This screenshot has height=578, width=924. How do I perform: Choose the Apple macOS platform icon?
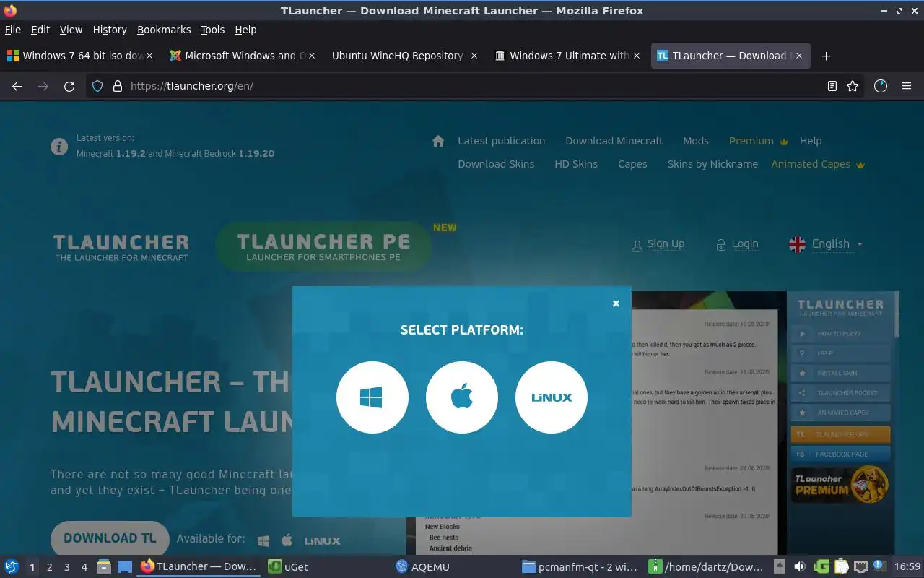(462, 397)
